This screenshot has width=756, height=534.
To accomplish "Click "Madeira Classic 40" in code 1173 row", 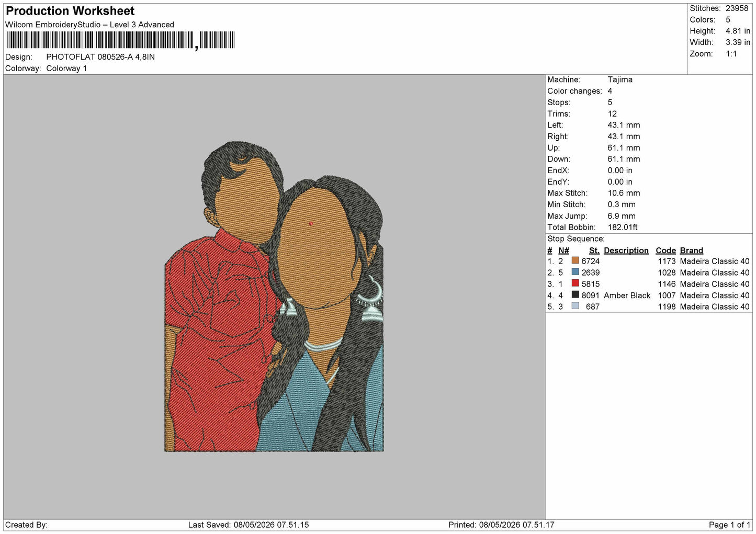I will [715, 262].
